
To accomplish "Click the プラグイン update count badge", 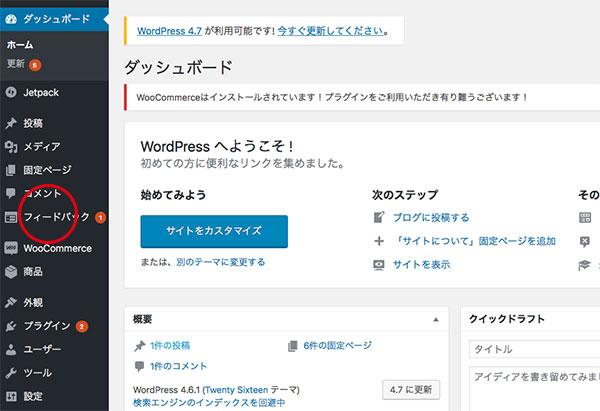I will coord(82,326).
